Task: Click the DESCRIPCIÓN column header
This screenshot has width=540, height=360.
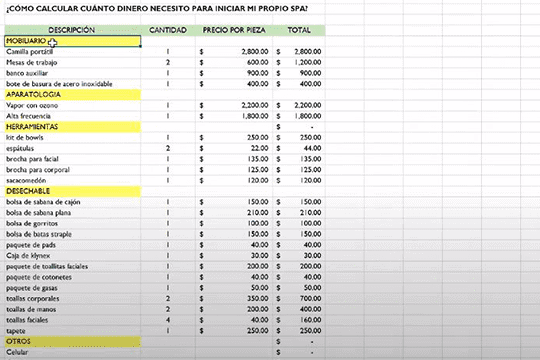Action: pyautogui.click(x=72, y=30)
